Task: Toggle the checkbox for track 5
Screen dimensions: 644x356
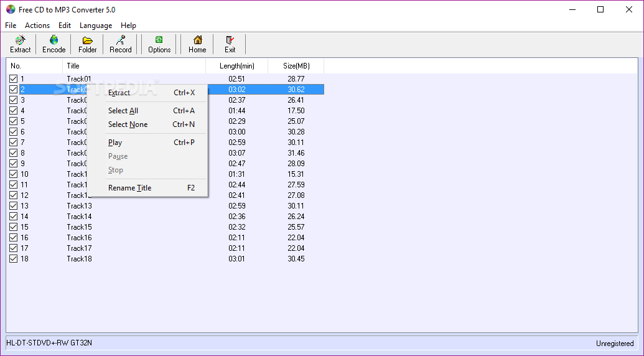Action: coord(14,121)
